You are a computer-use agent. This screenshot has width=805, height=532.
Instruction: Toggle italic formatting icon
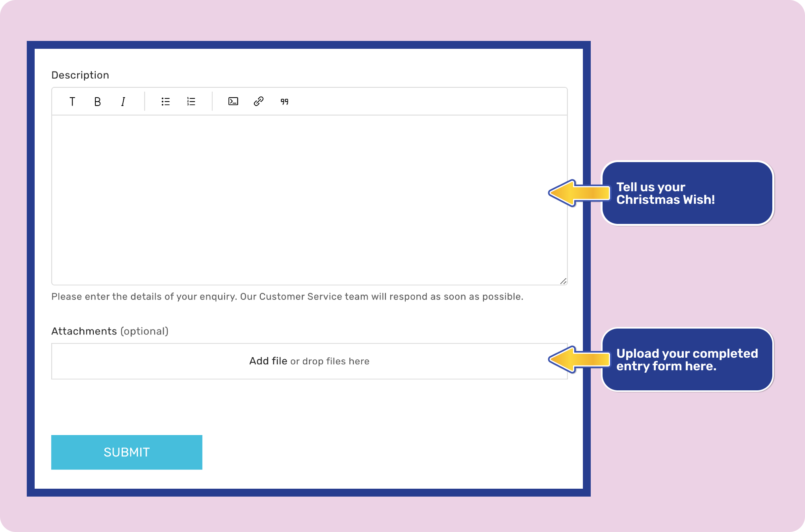pos(123,102)
